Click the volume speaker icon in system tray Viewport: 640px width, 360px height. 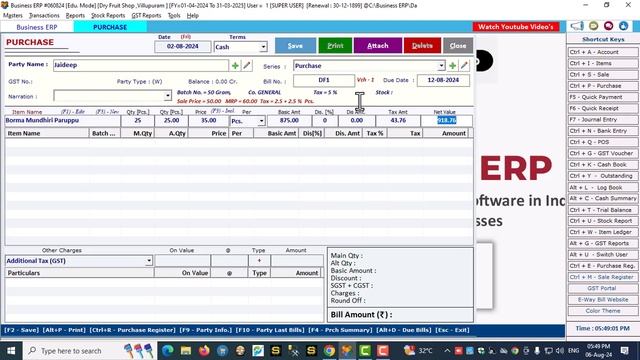560,351
